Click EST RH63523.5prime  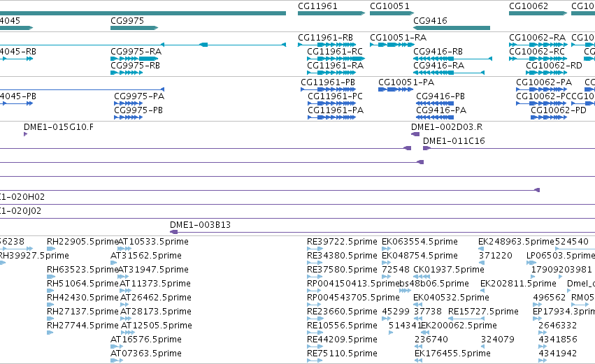50,277
